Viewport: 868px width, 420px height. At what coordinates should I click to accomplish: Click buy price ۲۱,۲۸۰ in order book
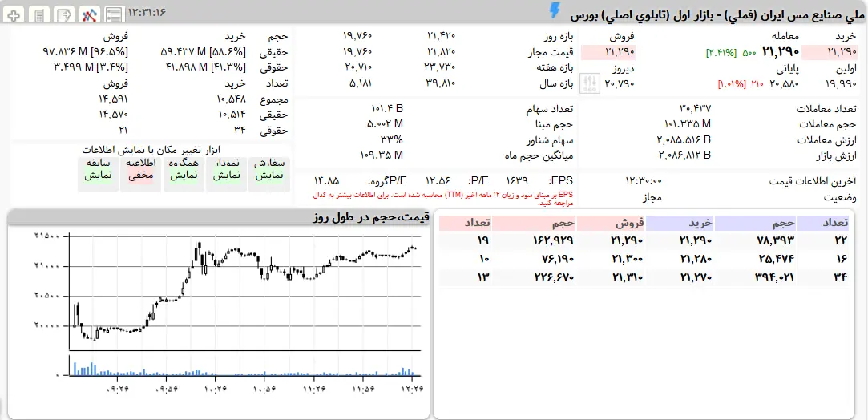[695, 258]
